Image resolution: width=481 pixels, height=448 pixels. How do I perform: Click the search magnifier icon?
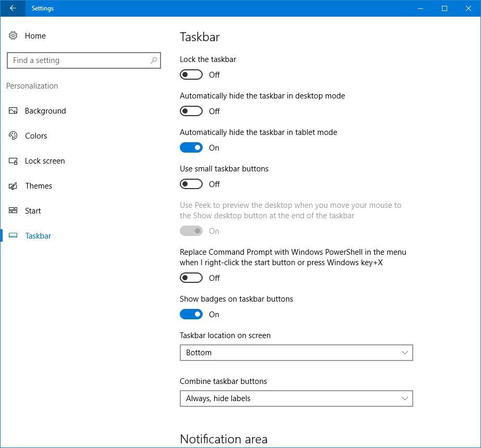pos(153,60)
